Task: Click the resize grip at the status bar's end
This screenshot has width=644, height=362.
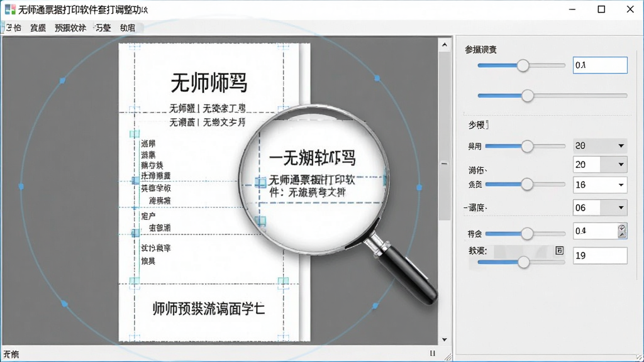Action: tap(448, 357)
